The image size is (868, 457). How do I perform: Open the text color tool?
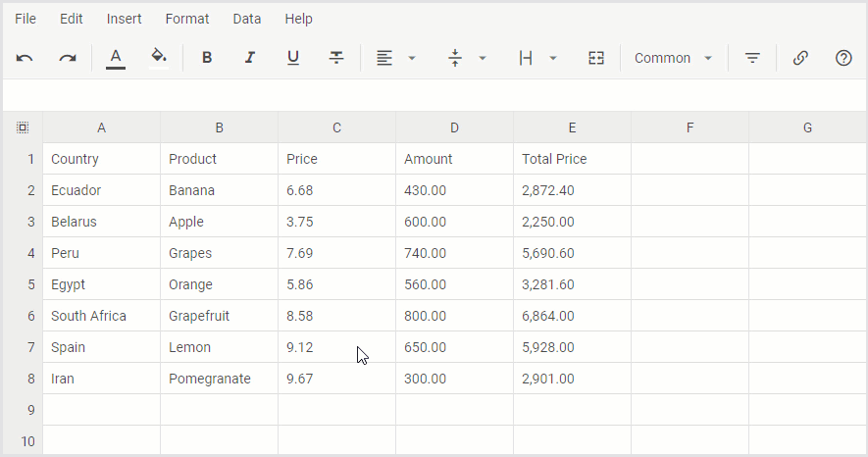[x=115, y=58]
